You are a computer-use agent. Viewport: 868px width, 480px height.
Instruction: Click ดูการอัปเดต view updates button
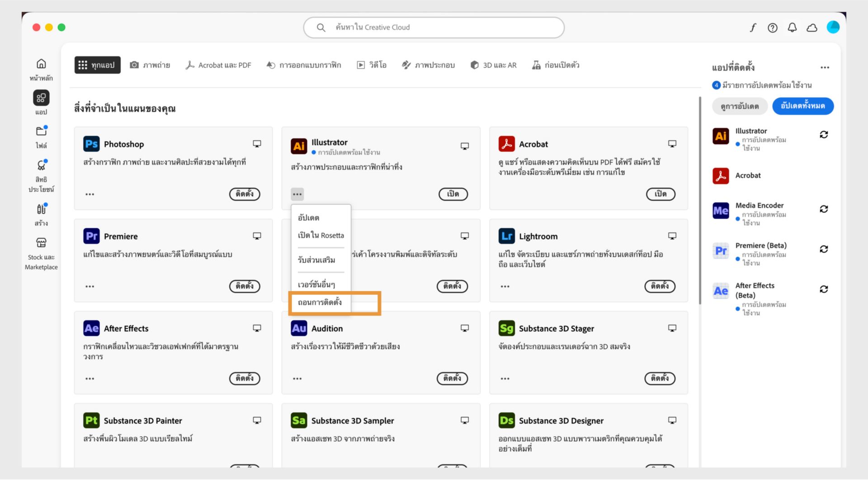coord(740,106)
